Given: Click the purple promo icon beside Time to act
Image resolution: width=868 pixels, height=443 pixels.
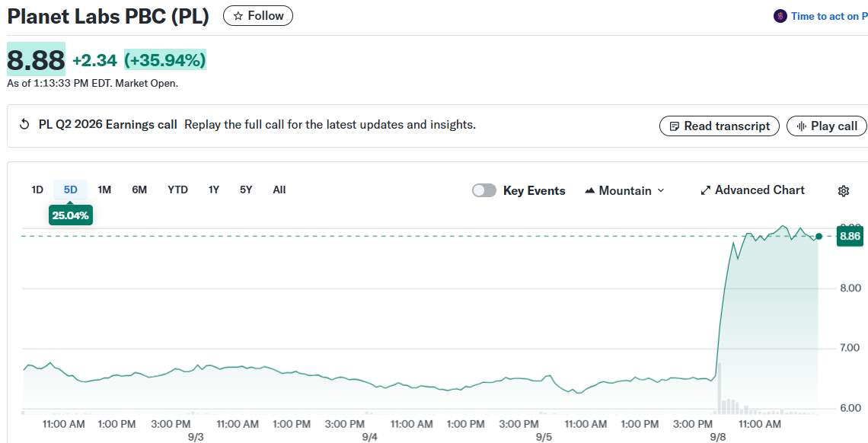Looking at the screenshot, I should pyautogui.click(x=780, y=16).
